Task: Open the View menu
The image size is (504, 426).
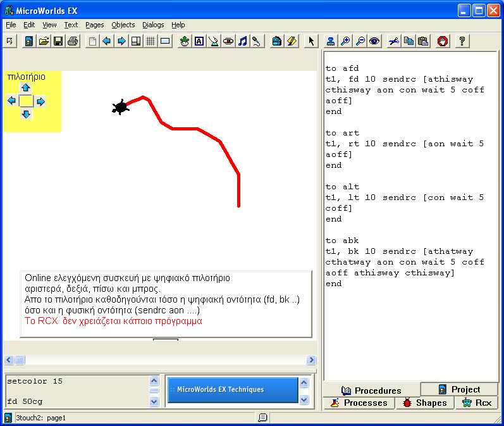Action: (x=49, y=25)
